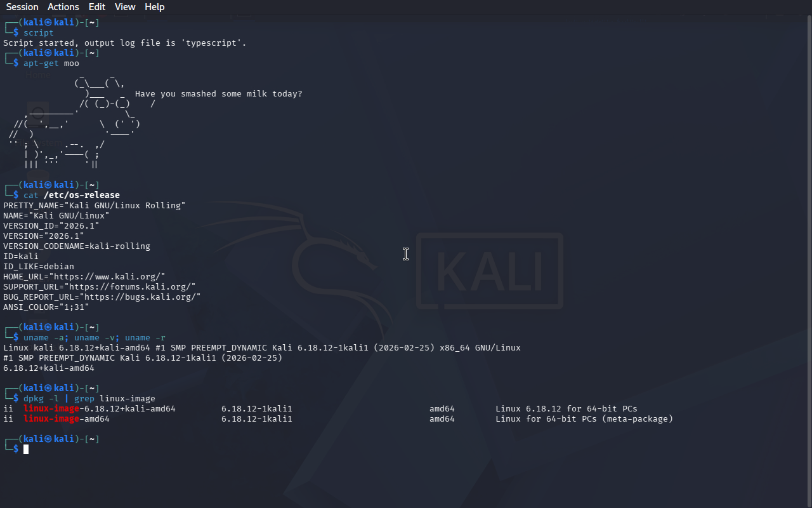Open the Help menu
Screen dimensions: 812x508
coord(154,7)
